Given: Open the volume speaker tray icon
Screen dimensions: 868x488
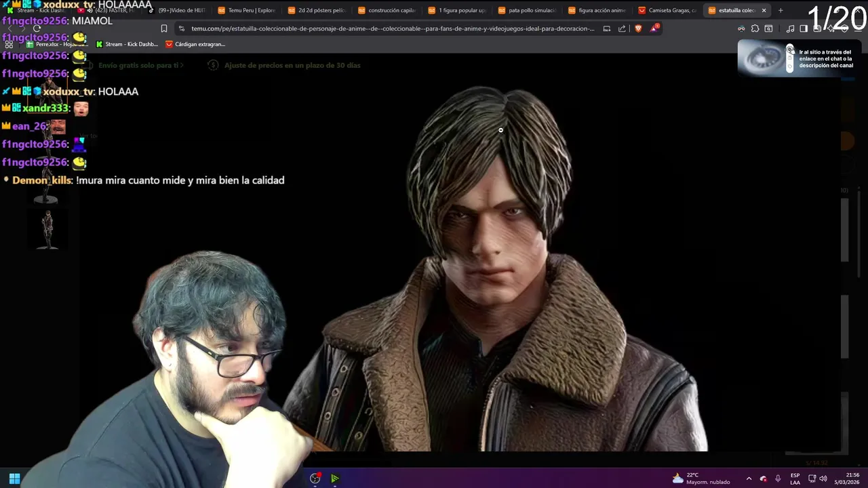Looking at the screenshot, I should click(x=824, y=479).
